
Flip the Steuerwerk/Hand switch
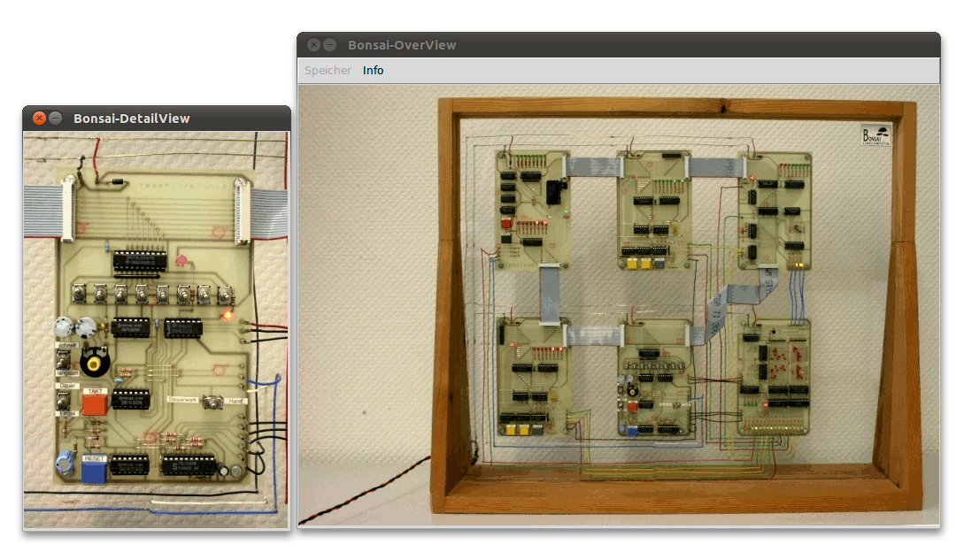pos(211,403)
